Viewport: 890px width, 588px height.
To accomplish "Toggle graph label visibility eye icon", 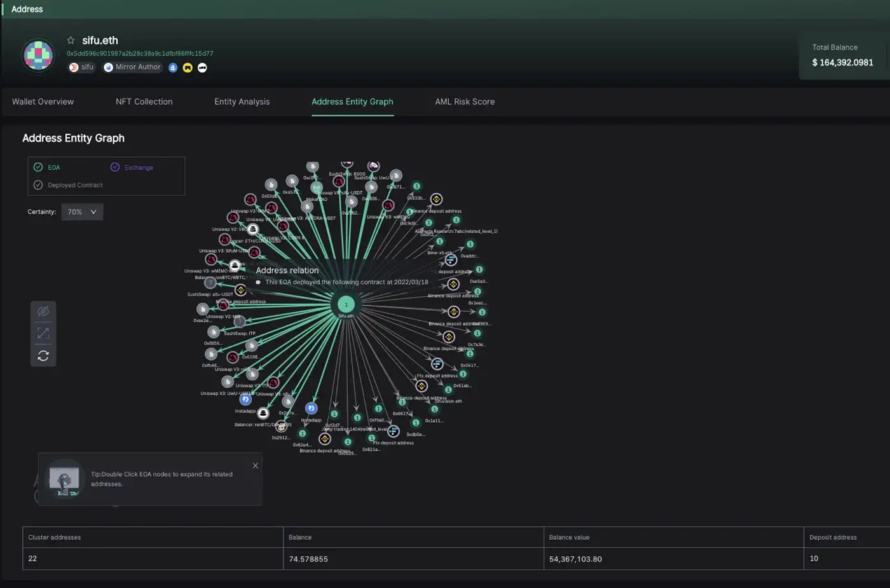I will 43,311.
